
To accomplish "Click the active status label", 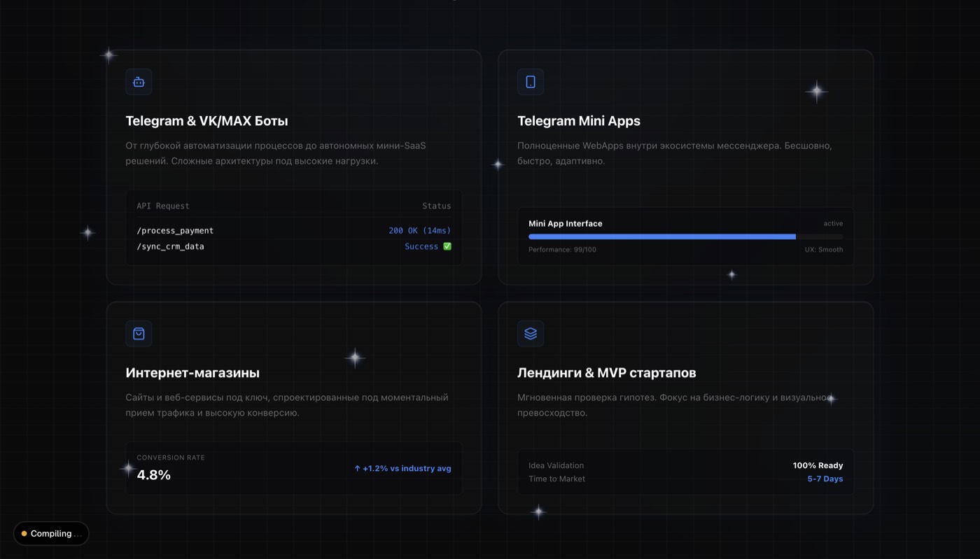I will point(833,224).
